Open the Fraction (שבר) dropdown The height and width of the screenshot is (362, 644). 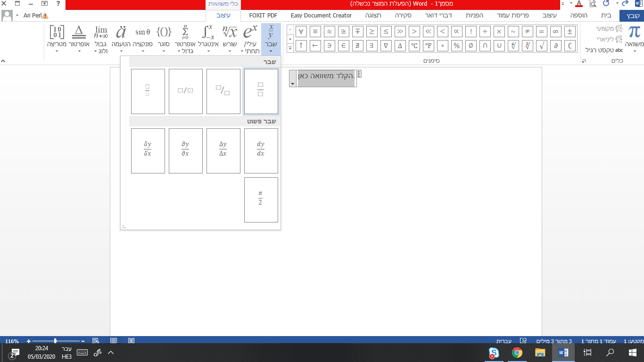tap(271, 39)
